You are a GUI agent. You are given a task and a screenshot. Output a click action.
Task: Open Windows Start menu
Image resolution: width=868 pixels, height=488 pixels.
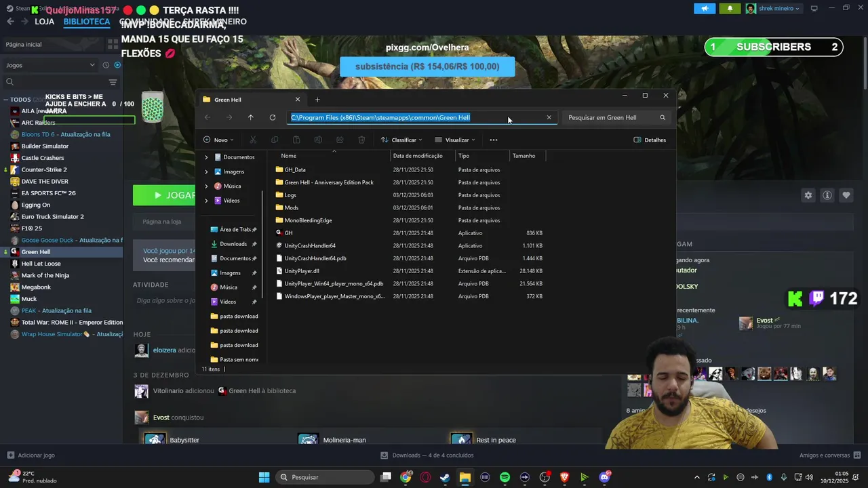[264, 477]
